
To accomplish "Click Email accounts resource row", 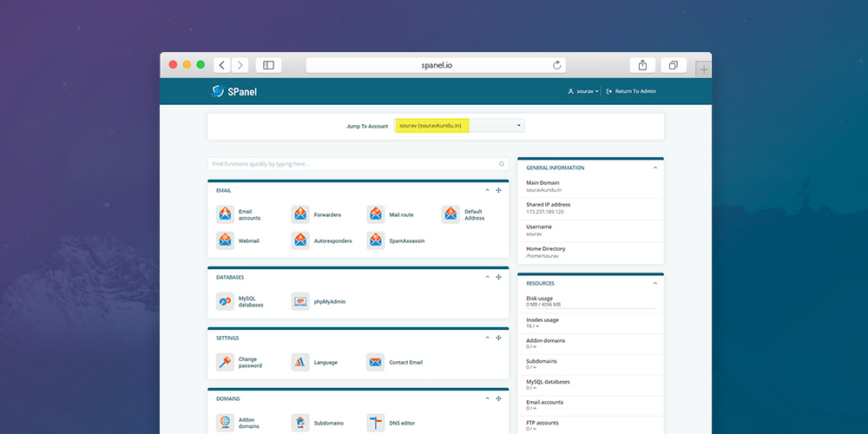I will coord(590,405).
